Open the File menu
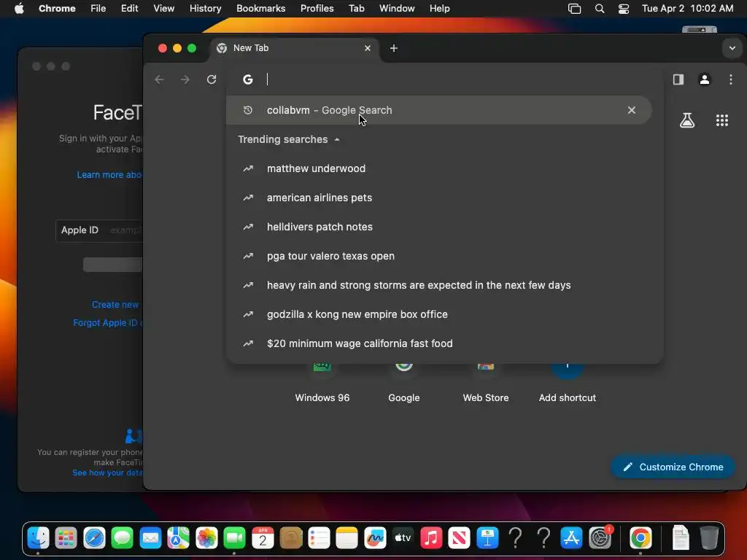Image resolution: width=747 pixels, height=560 pixels. tap(98, 9)
